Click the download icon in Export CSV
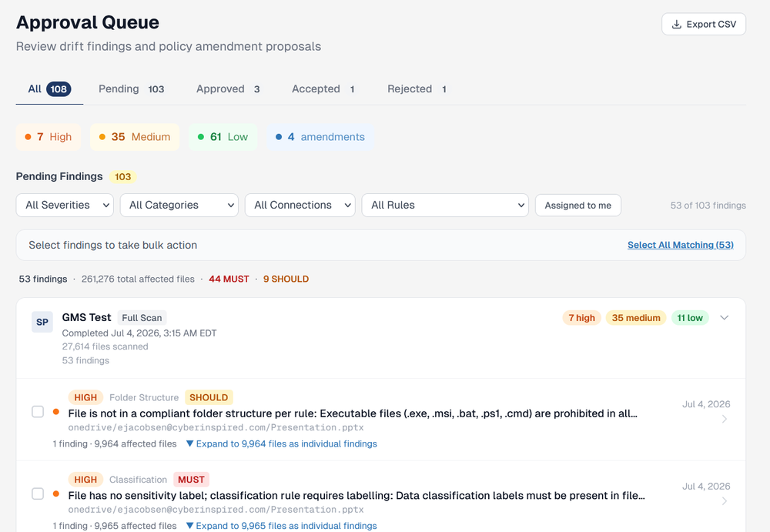The height and width of the screenshot is (532, 770). (676, 24)
